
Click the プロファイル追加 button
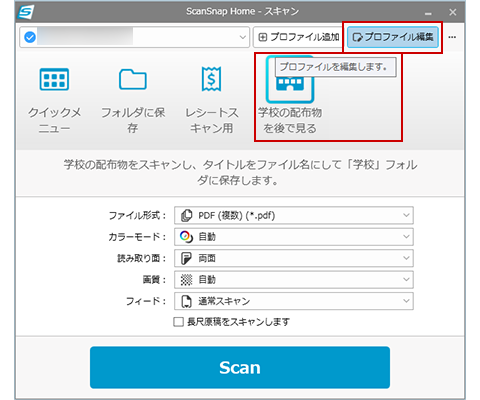point(299,37)
